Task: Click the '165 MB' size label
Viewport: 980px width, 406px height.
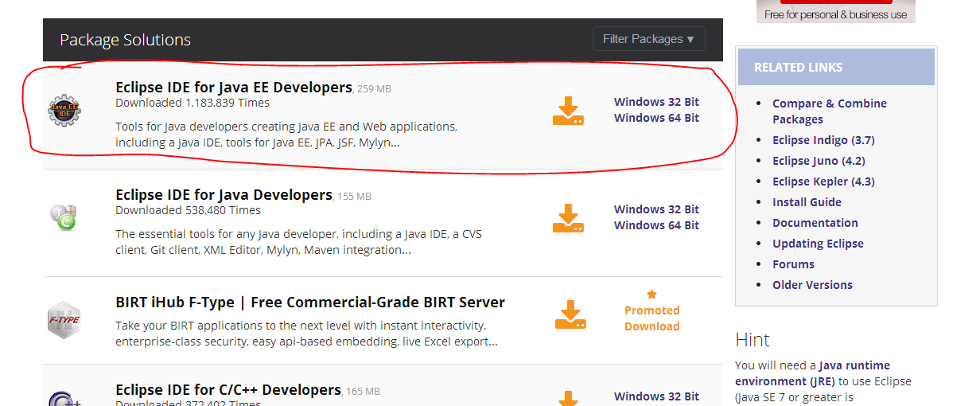Action: pyautogui.click(x=363, y=392)
